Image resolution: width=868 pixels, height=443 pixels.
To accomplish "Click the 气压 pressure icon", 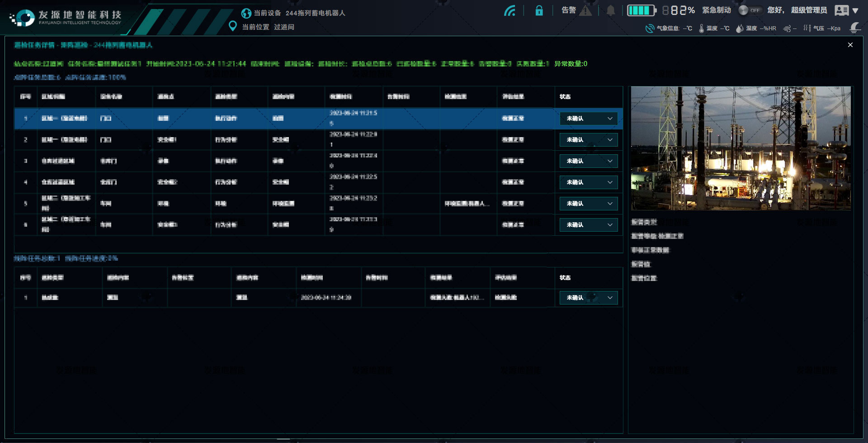I will click(x=807, y=28).
